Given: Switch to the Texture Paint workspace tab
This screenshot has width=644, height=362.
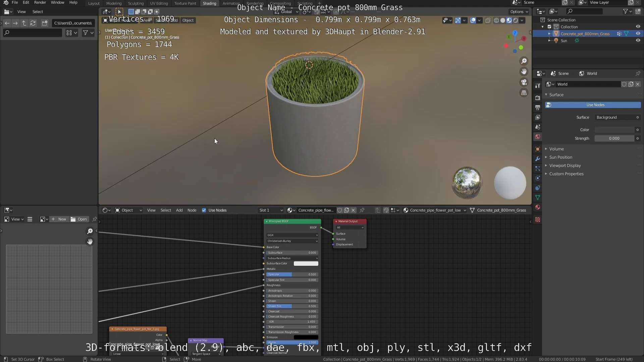Looking at the screenshot, I should (185, 3).
